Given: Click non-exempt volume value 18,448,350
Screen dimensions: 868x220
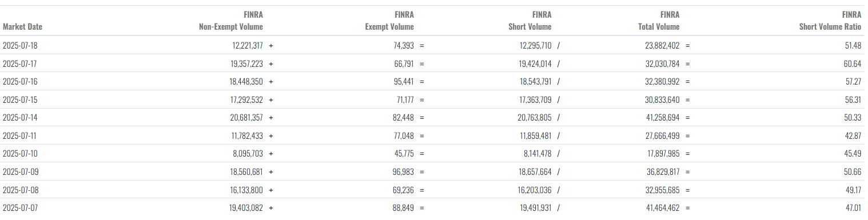Looking at the screenshot, I should 246,82.
